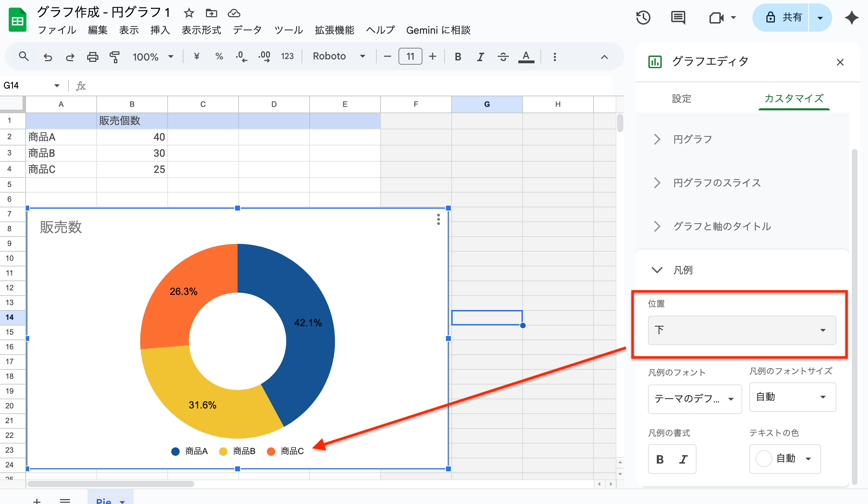Viewport: 868px width, 504px height.
Task: Increase font size with plus button
Action: click(x=433, y=57)
